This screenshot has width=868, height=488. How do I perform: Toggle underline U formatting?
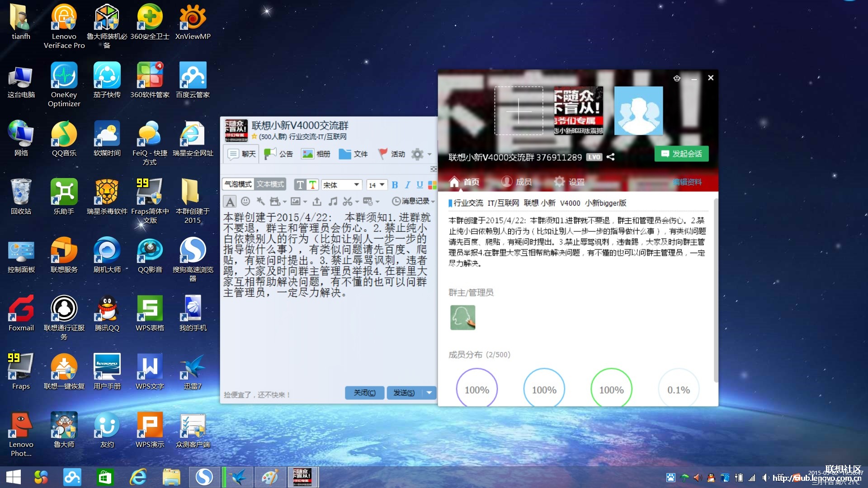420,185
